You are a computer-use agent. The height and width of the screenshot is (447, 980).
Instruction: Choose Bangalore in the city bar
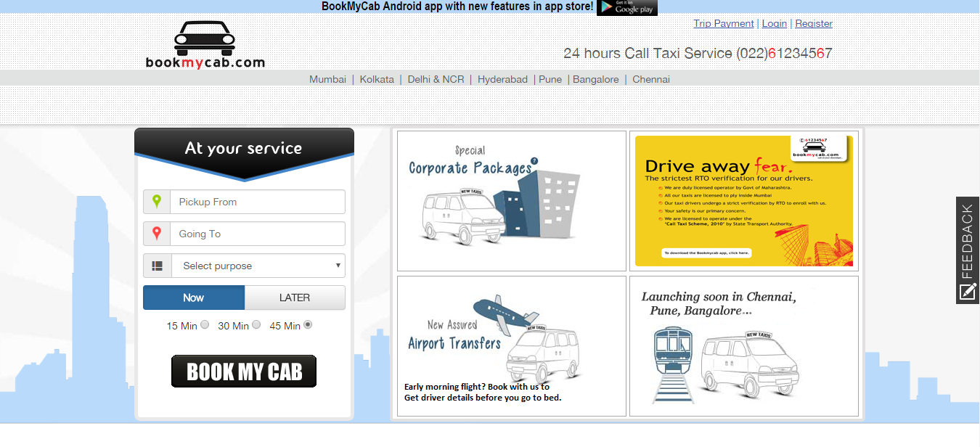[x=596, y=79]
